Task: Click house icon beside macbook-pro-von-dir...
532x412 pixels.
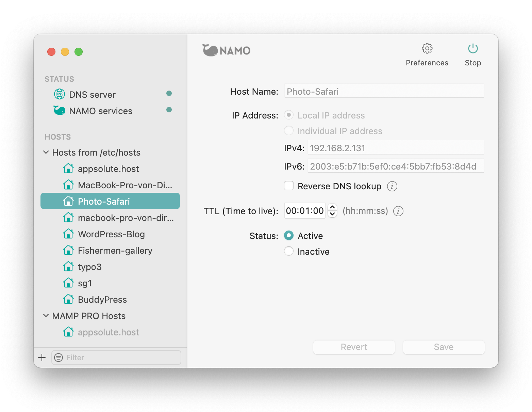Action: click(x=68, y=217)
